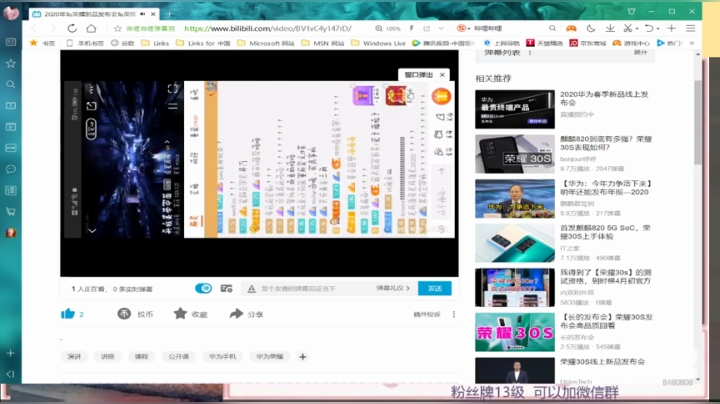Click the address bar share icon
The image size is (720, 404).
coord(427,28)
